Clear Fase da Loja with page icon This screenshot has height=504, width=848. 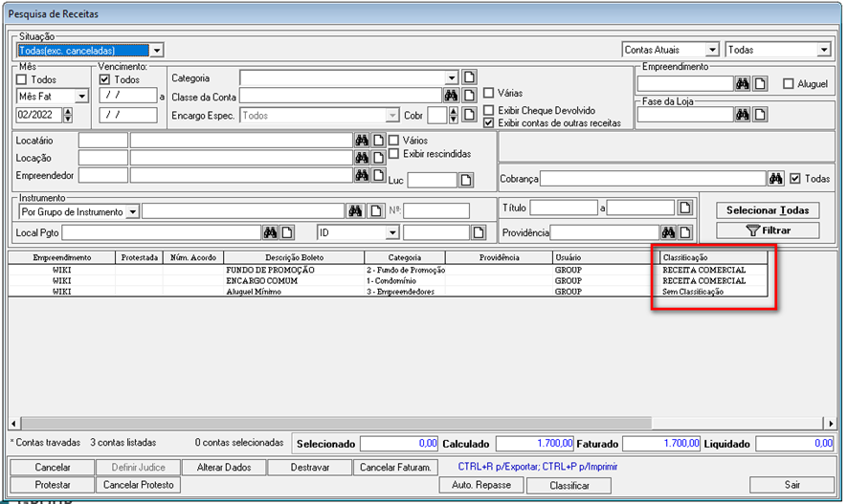(760, 115)
